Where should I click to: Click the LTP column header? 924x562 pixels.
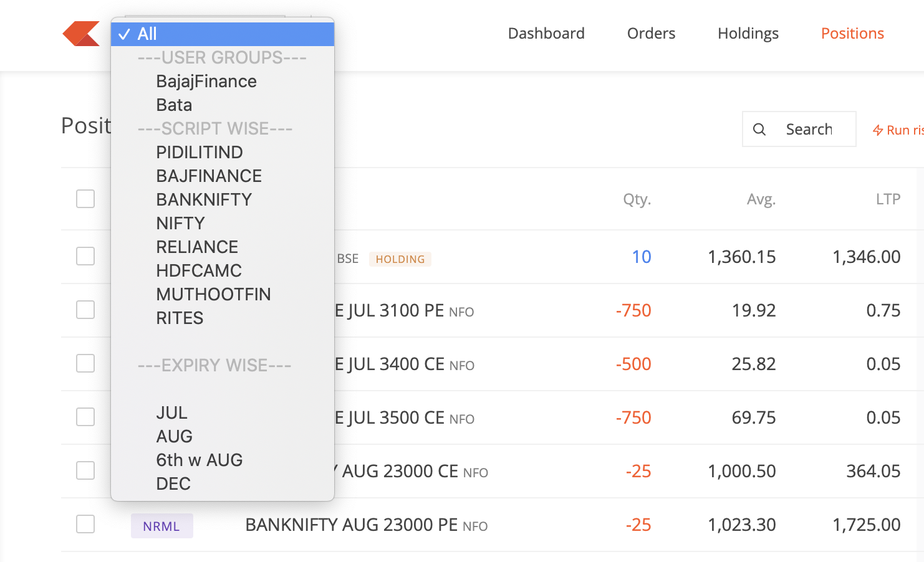click(x=888, y=199)
